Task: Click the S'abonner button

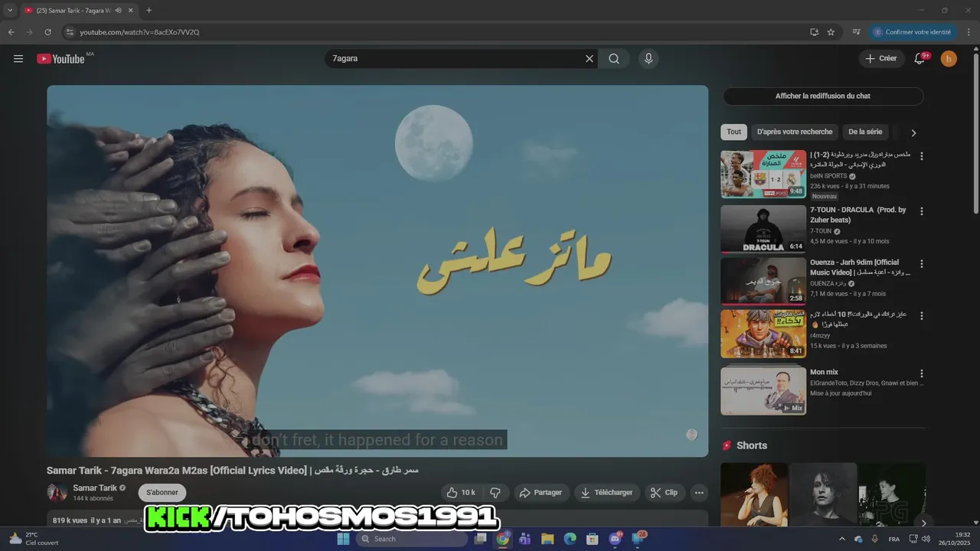Action: click(162, 493)
